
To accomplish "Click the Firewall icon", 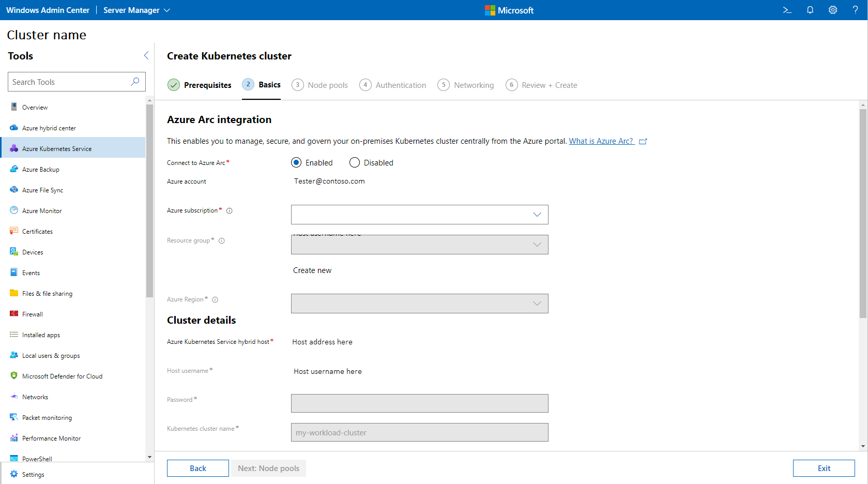I will click(14, 314).
